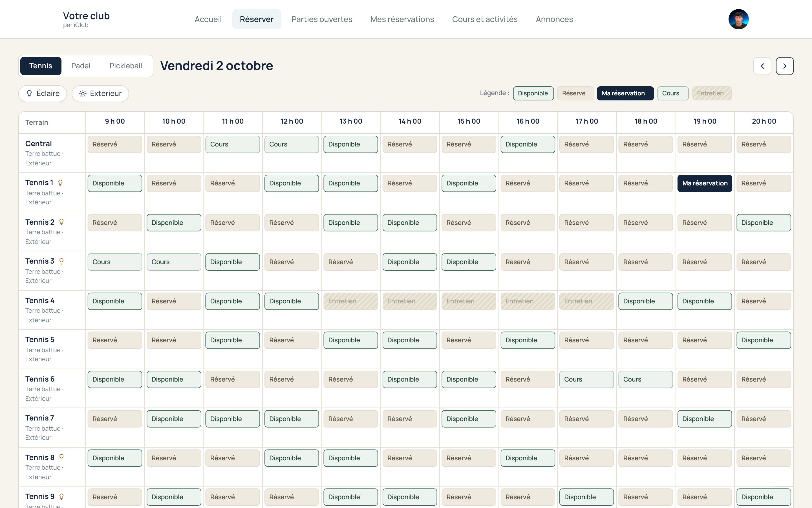
Task: Book Tennis 7 at 19 h 00
Action: pyautogui.click(x=705, y=419)
